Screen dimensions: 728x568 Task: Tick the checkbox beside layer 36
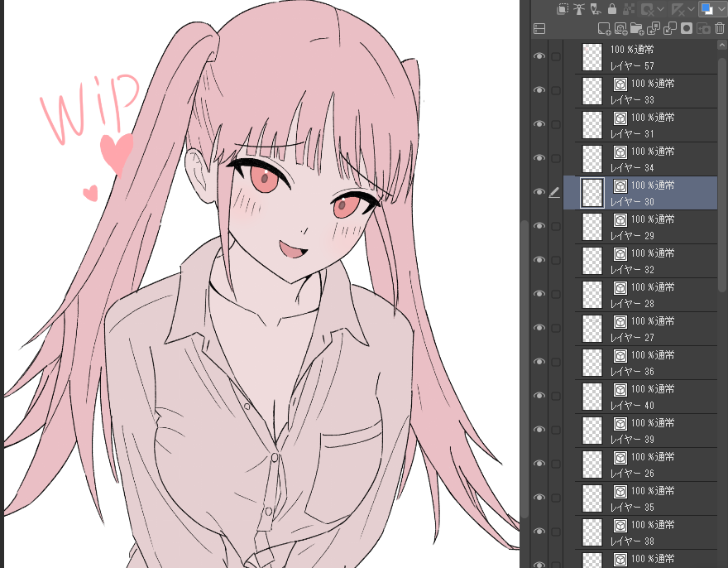coord(556,362)
